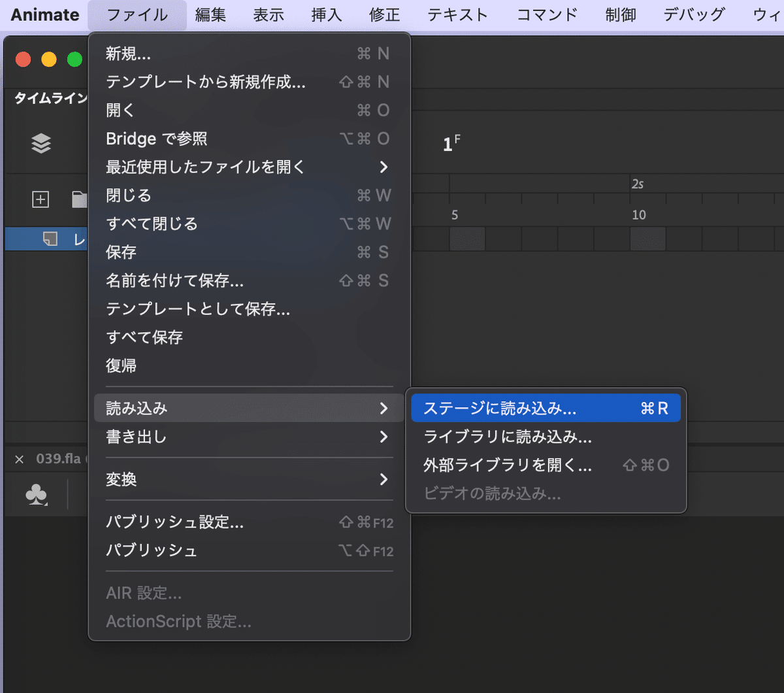Open the ファイル menu
The image size is (784, 693).
[x=137, y=15]
